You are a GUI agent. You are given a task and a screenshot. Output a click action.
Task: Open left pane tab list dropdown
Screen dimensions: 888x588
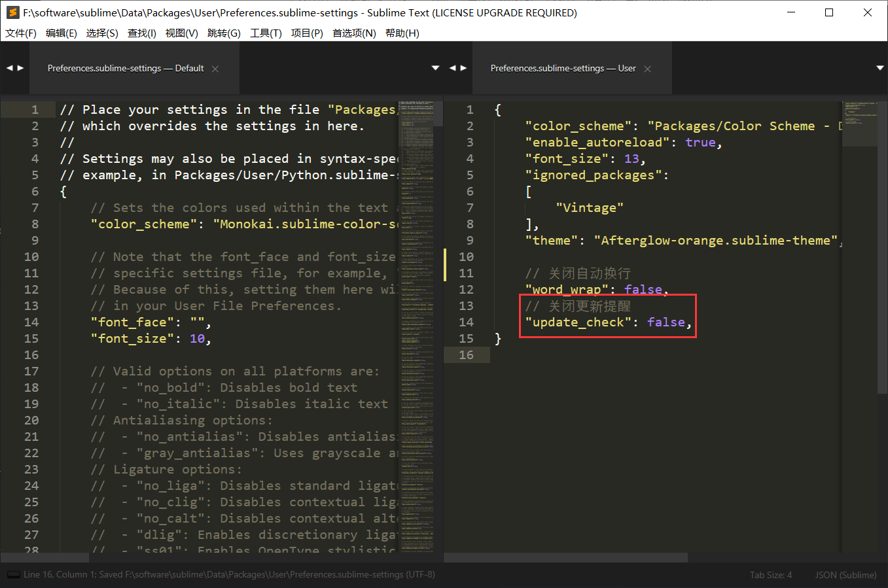(x=436, y=68)
